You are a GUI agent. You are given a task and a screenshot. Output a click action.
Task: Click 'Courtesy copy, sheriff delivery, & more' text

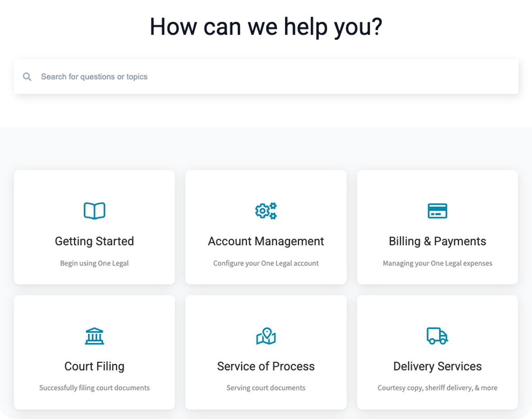(x=437, y=388)
